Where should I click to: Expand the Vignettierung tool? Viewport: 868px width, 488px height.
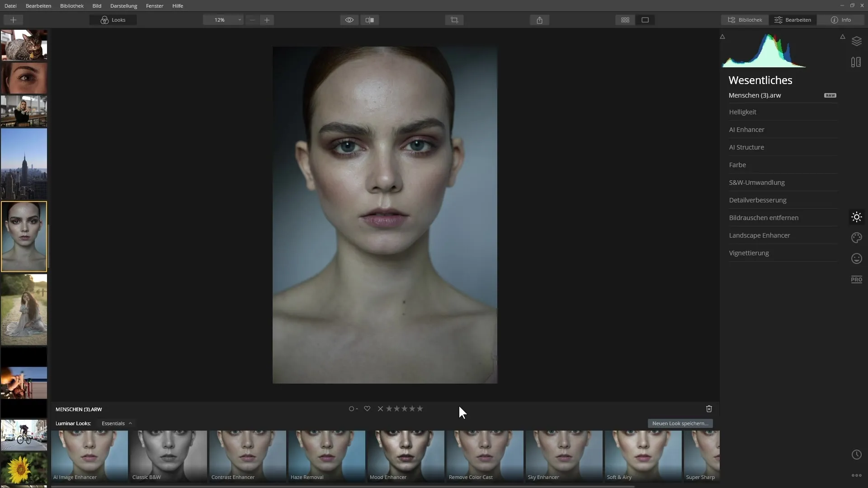[783, 253]
